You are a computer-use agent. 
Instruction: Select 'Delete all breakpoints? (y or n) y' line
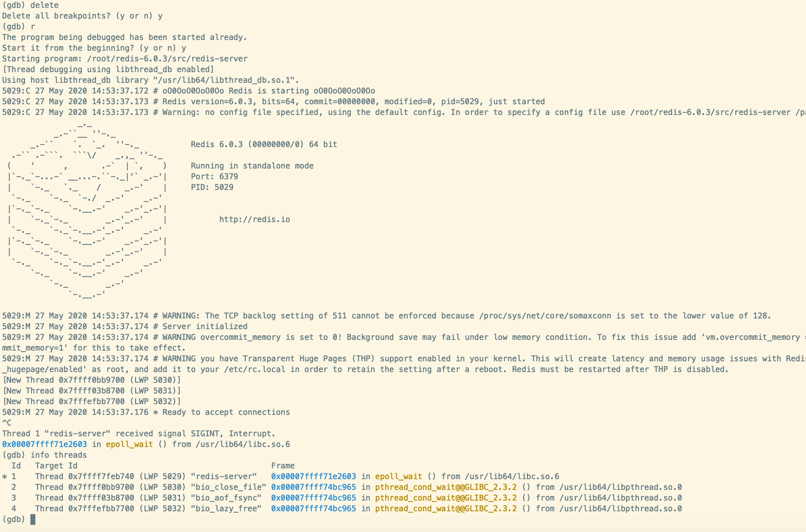(x=82, y=16)
